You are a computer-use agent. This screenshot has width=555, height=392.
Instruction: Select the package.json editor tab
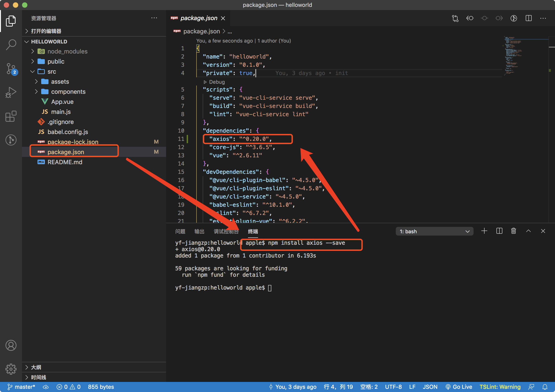click(198, 18)
